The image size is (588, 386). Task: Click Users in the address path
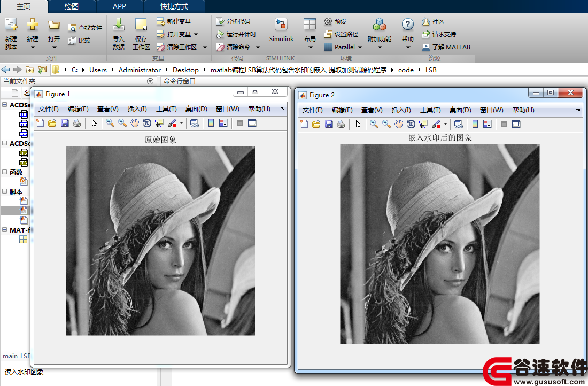pos(98,70)
